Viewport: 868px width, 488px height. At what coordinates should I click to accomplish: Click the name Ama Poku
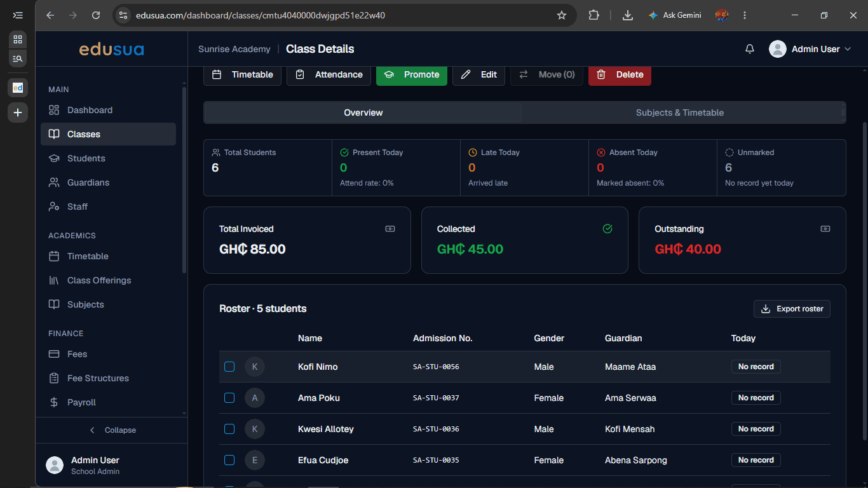(x=319, y=398)
